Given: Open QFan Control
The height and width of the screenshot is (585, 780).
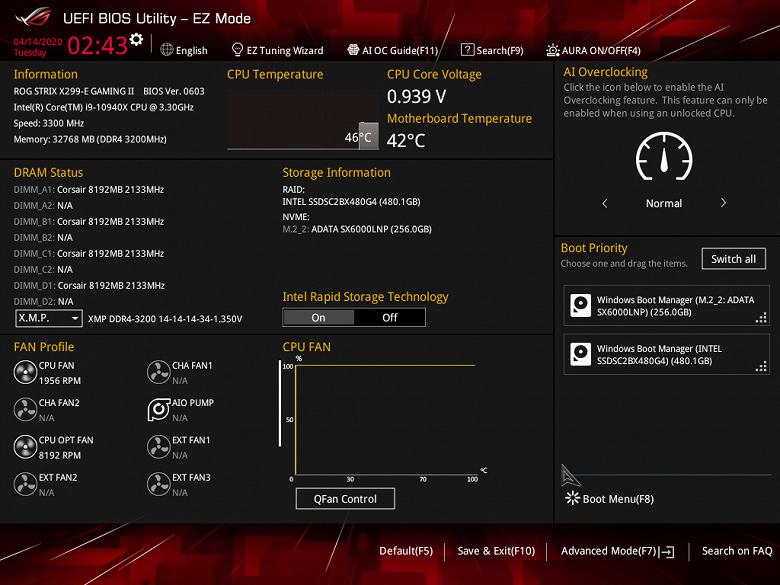Looking at the screenshot, I should point(345,498).
